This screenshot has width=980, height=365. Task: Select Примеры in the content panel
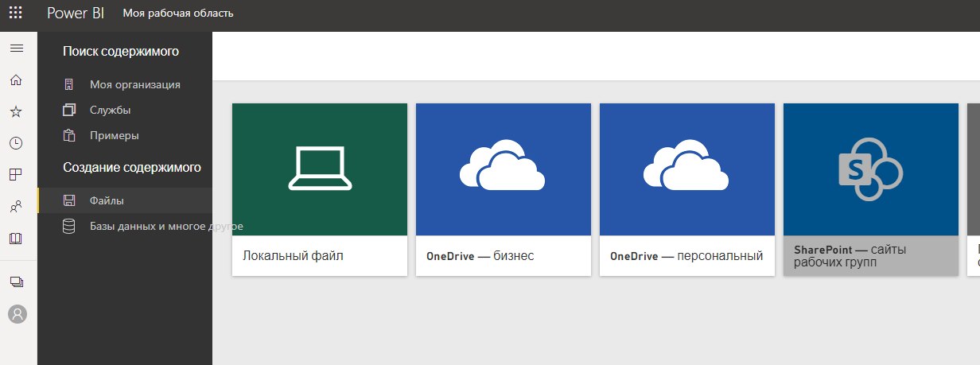click(115, 135)
